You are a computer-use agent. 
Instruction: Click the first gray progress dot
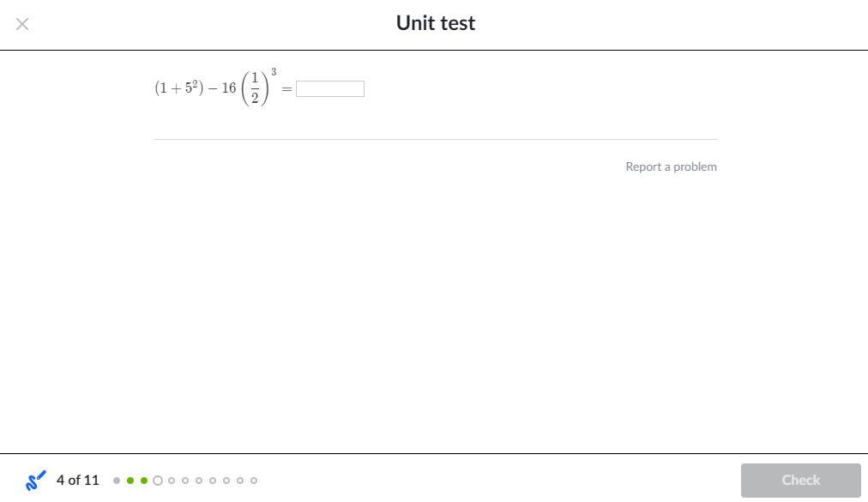117,481
